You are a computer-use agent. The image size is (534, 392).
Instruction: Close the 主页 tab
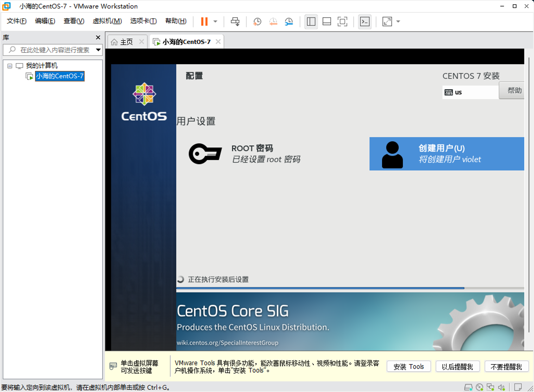142,42
